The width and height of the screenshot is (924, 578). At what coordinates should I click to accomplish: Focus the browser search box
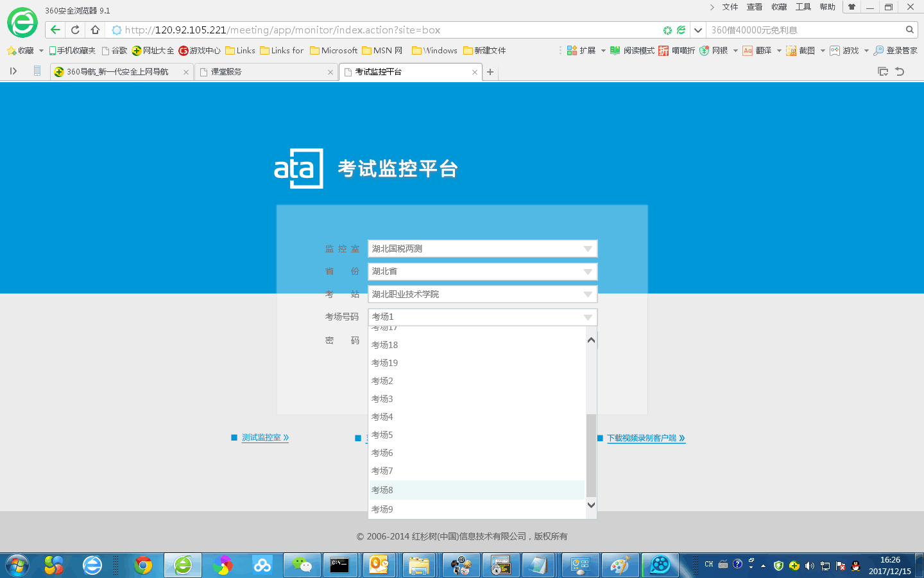[805, 30]
